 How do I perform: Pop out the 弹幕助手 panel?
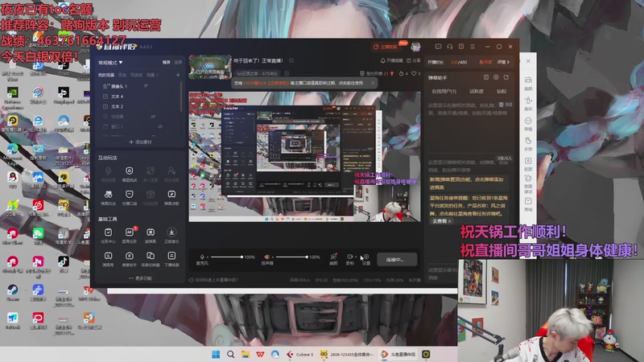pos(506,77)
